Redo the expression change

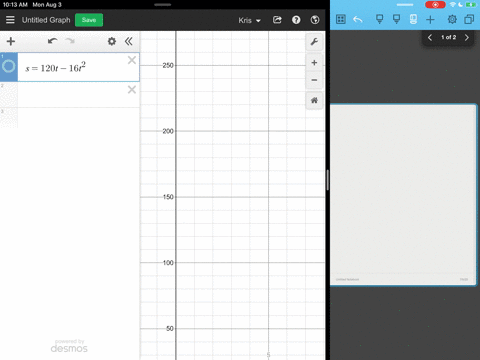tap(70, 41)
